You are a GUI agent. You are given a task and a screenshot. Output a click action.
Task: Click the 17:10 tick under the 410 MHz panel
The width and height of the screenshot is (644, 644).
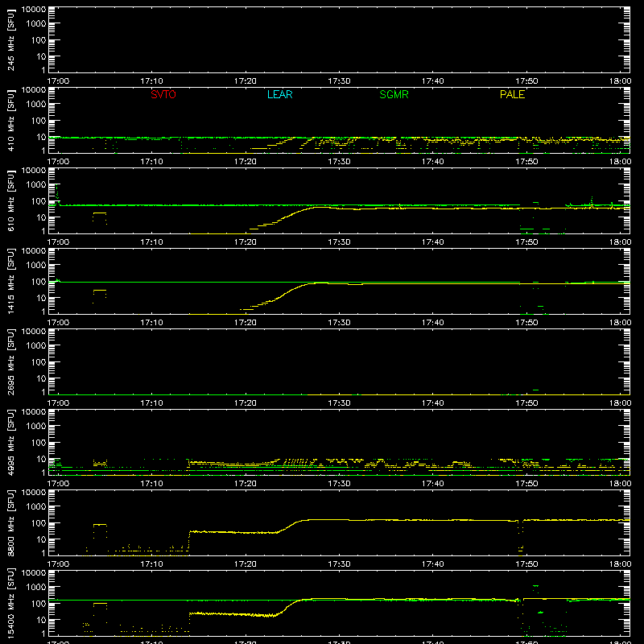click(151, 162)
